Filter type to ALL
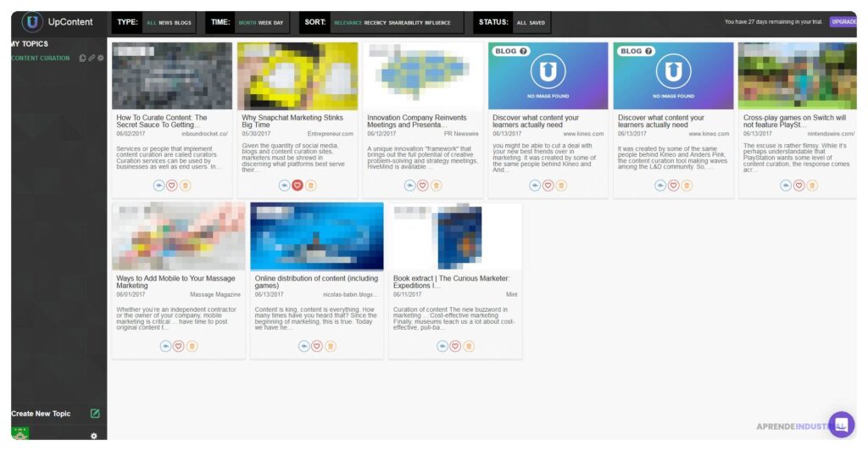Viewport: 868px width, 451px height. [151, 23]
